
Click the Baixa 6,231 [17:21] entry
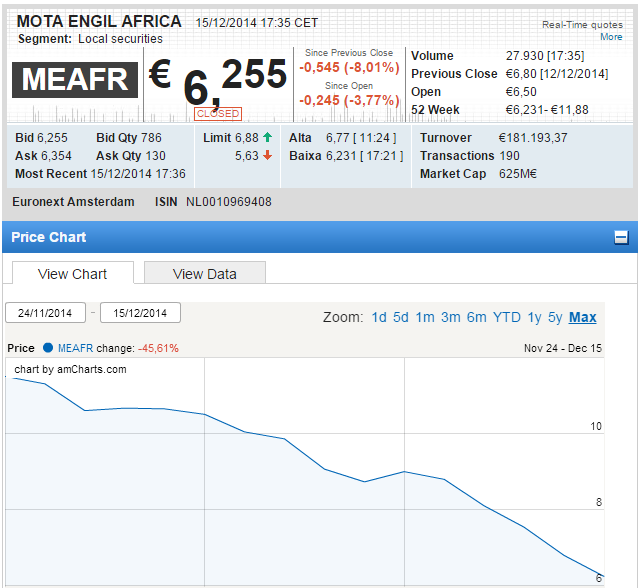[x=347, y=156]
